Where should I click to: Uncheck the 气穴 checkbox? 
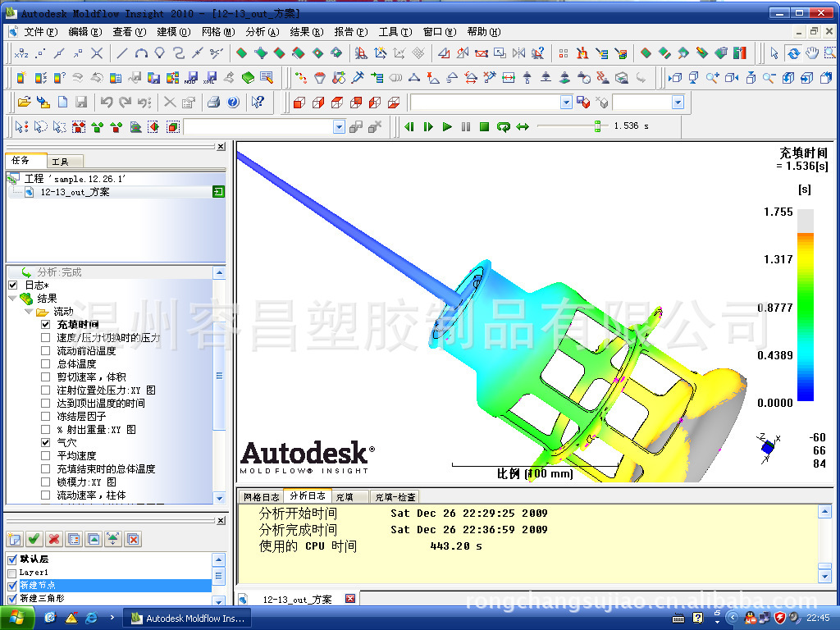46,442
